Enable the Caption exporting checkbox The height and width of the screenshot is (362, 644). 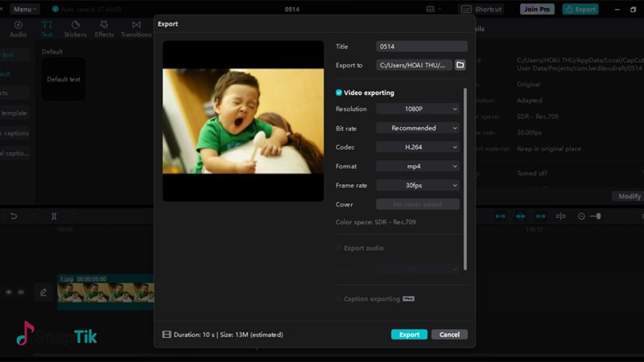[339, 298]
